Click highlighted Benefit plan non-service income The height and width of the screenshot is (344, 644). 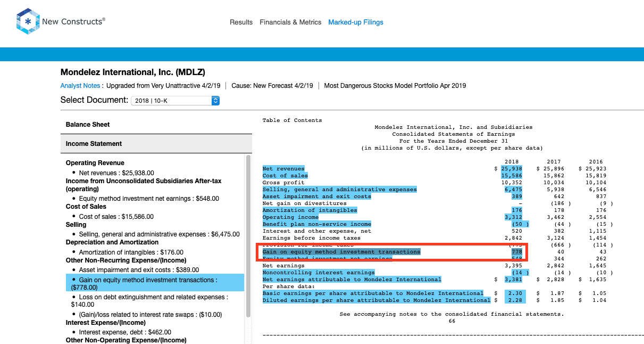[316, 224]
